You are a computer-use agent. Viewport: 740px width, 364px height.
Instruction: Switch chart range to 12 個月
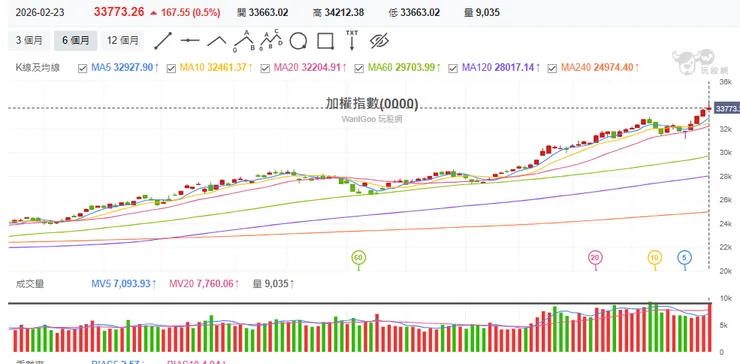pyautogui.click(x=123, y=41)
